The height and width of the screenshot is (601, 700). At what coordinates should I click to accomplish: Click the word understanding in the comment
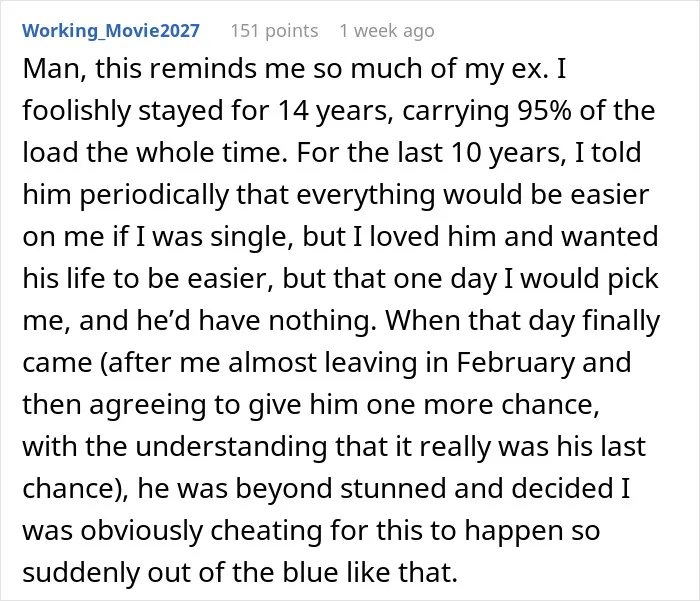(x=231, y=447)
